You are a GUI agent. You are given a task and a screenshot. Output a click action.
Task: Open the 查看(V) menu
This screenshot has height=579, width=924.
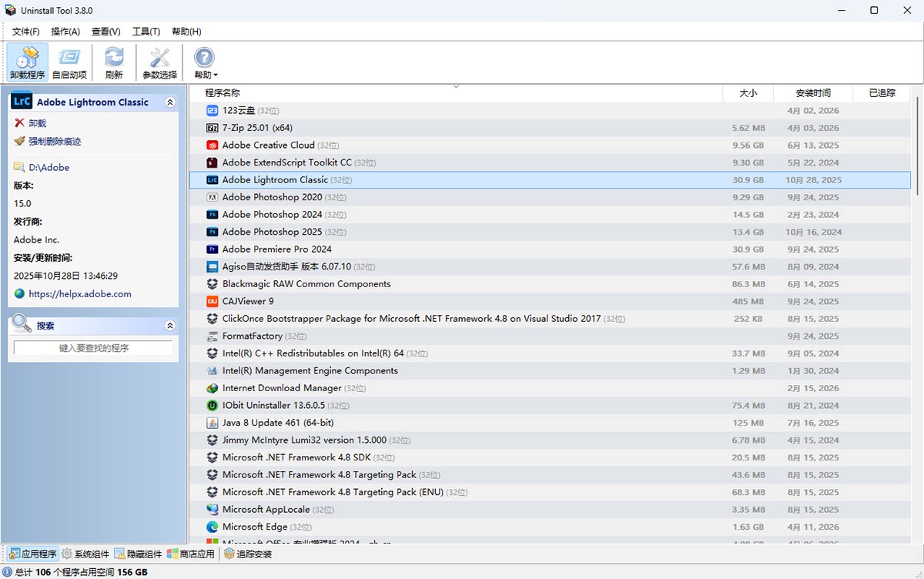[105, 32]
